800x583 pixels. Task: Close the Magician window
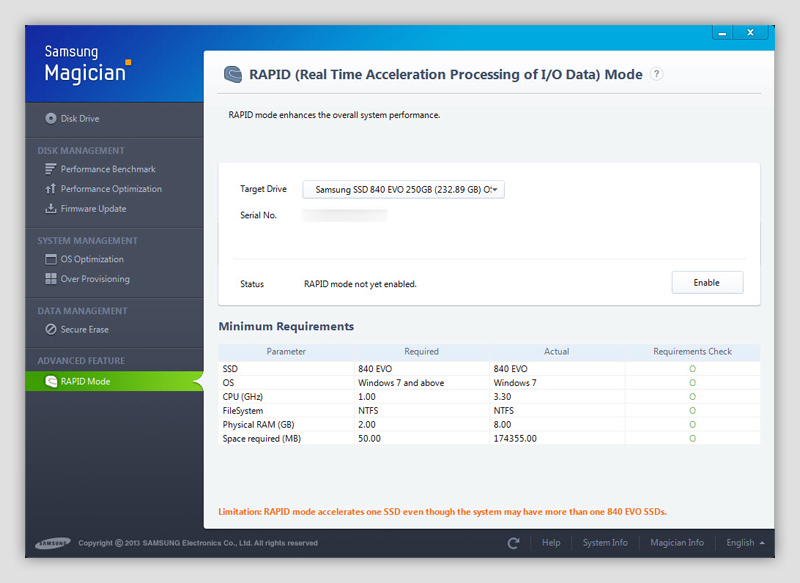tap(750, 33)
